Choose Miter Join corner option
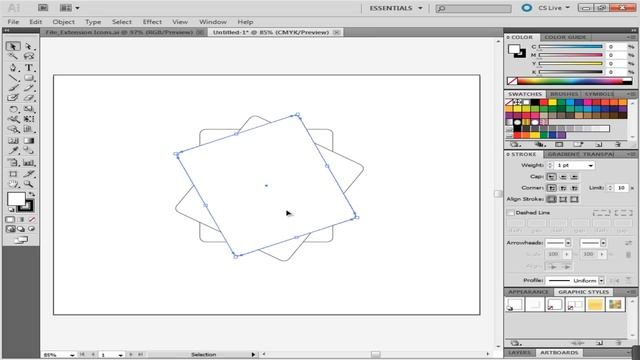The width and height of the screenshot is (640, 360). (551, 188)
